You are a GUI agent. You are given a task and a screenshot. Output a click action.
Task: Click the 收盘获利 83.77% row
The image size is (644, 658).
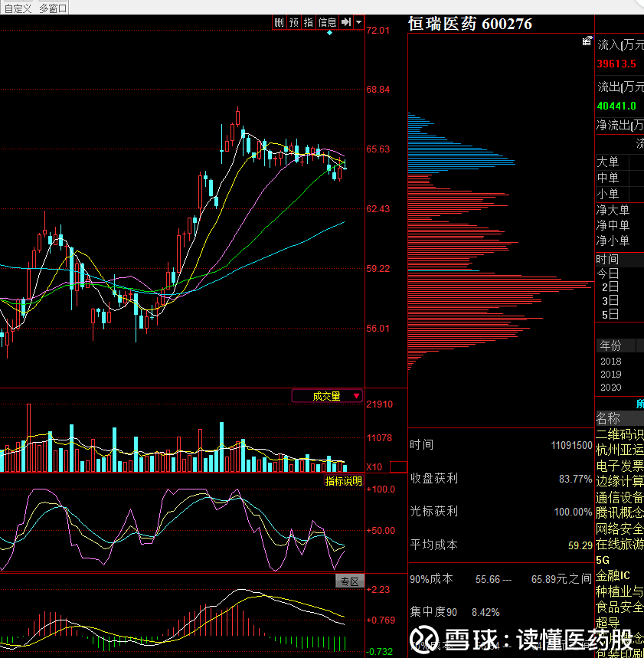[501, 479]
